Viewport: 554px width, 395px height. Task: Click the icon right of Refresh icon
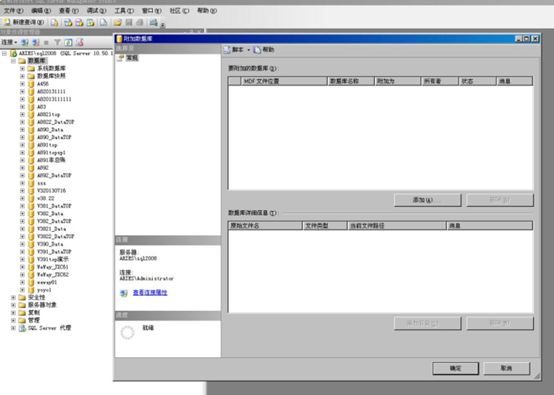coord(80,43)
